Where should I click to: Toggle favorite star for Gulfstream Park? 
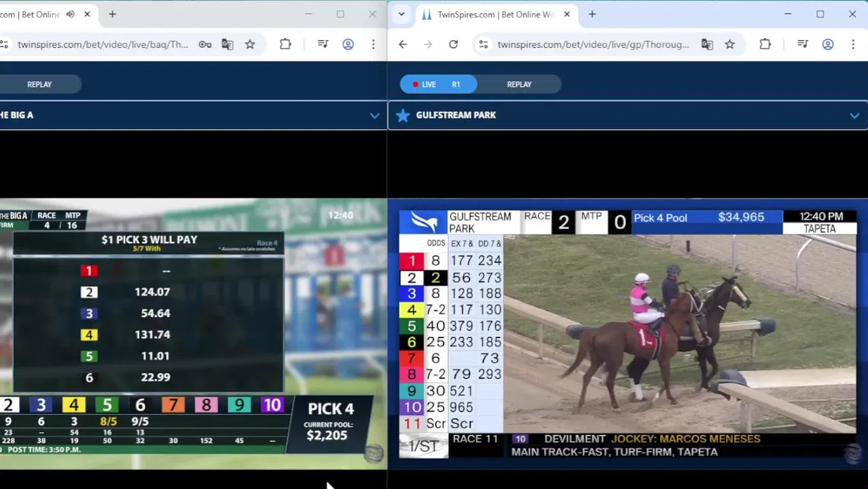403,115
